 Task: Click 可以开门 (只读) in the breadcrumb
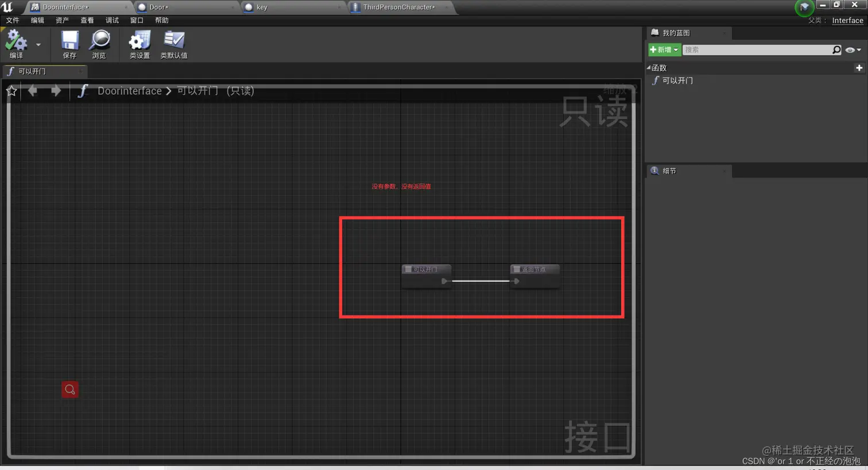click(x=215, y=91)
